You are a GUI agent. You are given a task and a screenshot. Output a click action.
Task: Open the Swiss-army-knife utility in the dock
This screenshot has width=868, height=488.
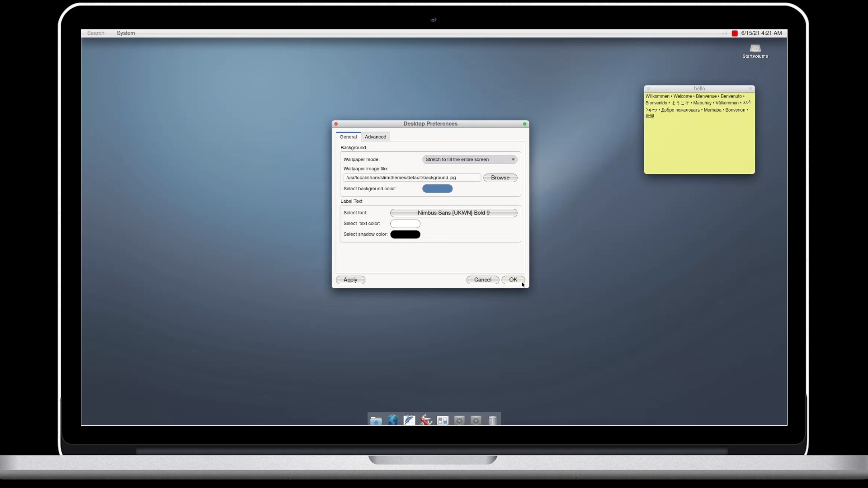coord(425,420)
